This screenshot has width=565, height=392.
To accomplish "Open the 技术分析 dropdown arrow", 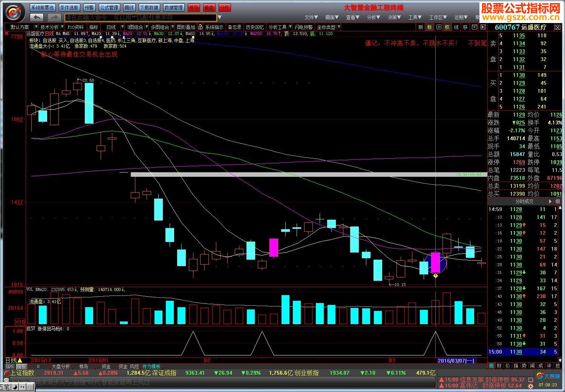I will tap(62, 27).
